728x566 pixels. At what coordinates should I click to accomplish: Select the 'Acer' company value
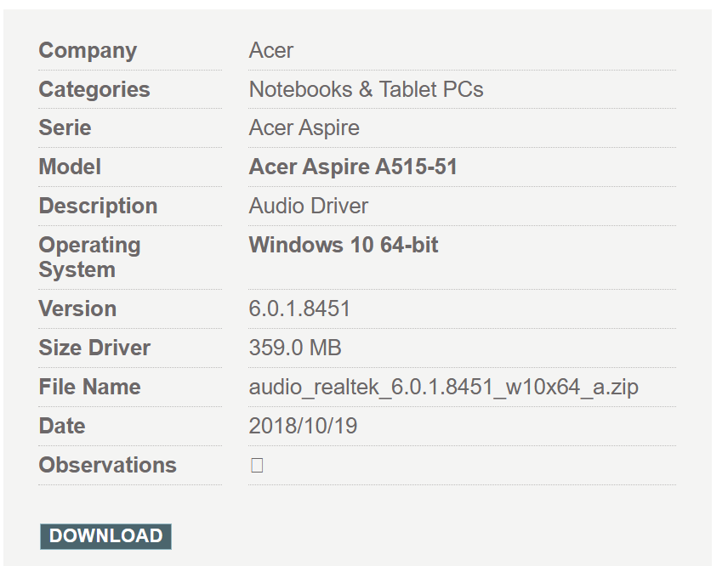click(271, 51)
